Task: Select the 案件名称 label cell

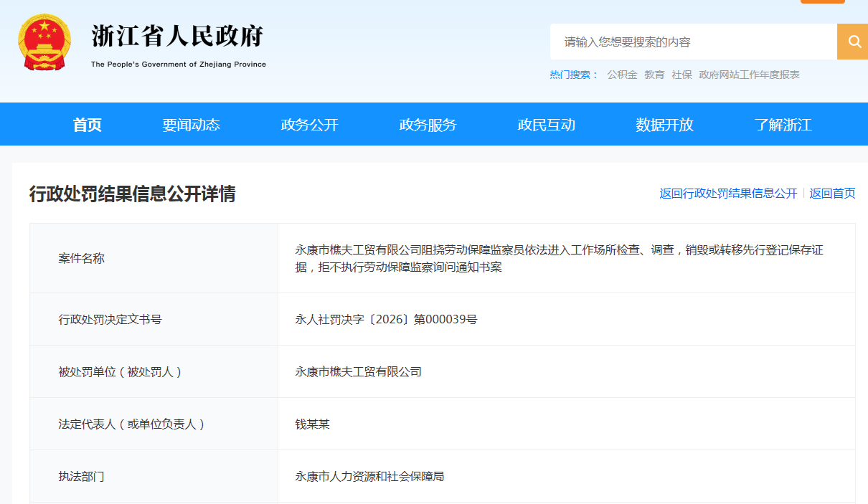Action: 154,258
